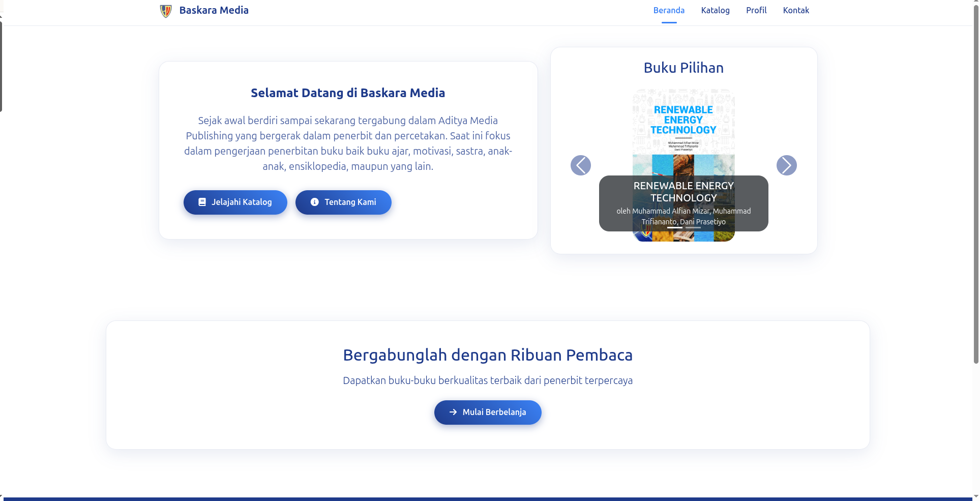
Task: Click the arrow icon inside Mulai Berbelanja
Action: [x=453, y=412]
